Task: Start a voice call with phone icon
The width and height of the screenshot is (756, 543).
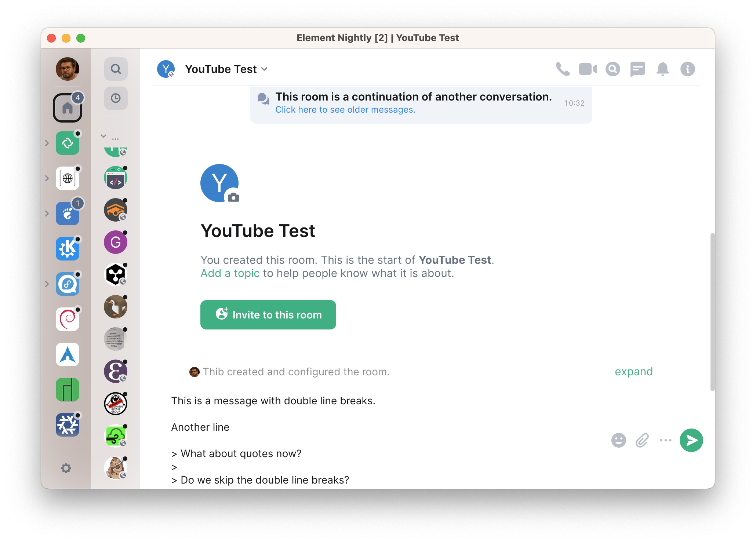Action: coord(563,69)
